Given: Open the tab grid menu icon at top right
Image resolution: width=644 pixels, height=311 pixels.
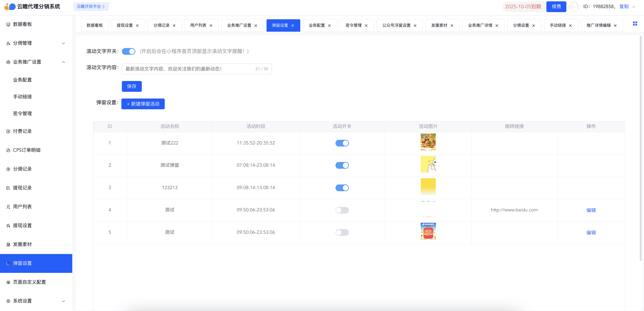Looking at the screenshot, I should coord(635,24).
